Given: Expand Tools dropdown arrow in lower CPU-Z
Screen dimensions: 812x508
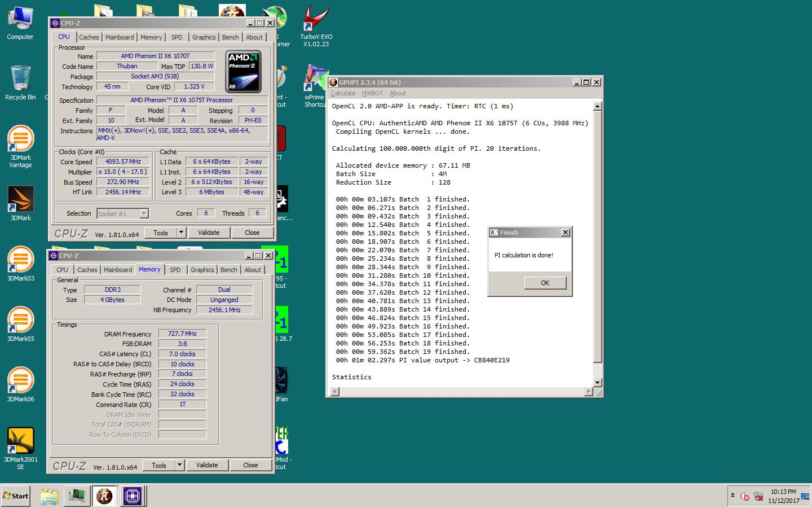Looking at the screenshot, I should [179, 465].
